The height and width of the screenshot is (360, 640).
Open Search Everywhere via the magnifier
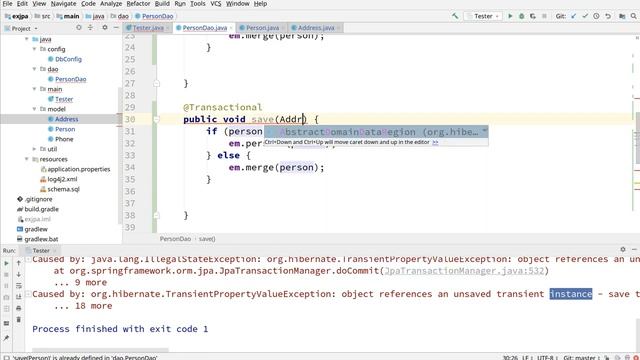click(x=633, y=16)
